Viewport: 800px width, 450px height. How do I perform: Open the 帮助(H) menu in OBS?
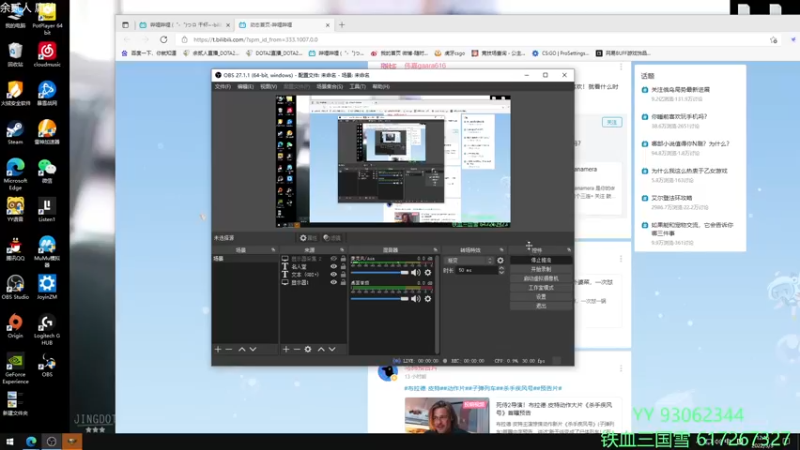[381, 87]
